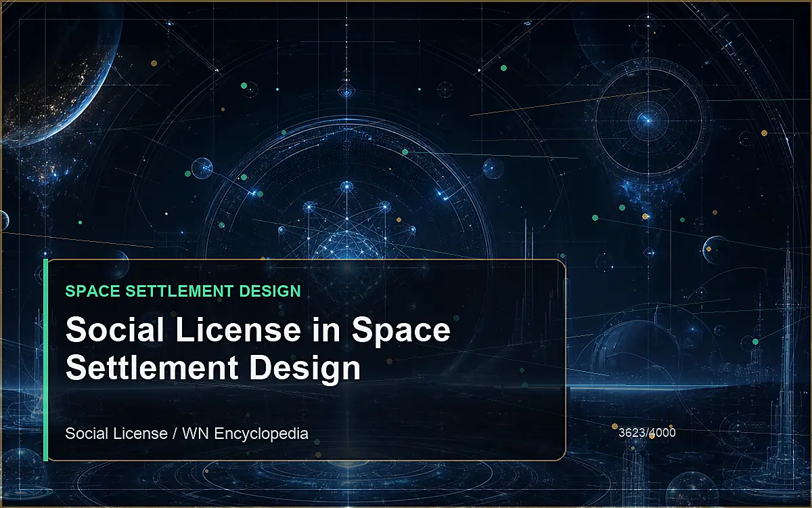Click the 'Social License / WN Encyclopedia' subtitle

pyautogui.click(x=187, y=433)
